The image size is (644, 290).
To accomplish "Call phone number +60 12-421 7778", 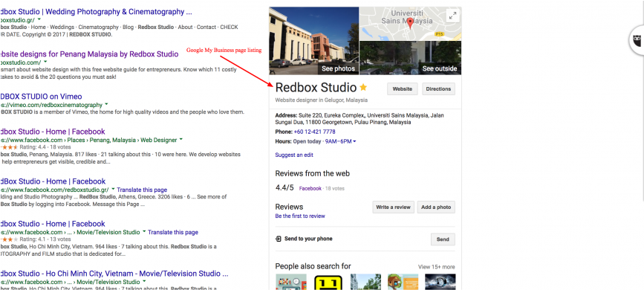I will (x=314, y=132).
